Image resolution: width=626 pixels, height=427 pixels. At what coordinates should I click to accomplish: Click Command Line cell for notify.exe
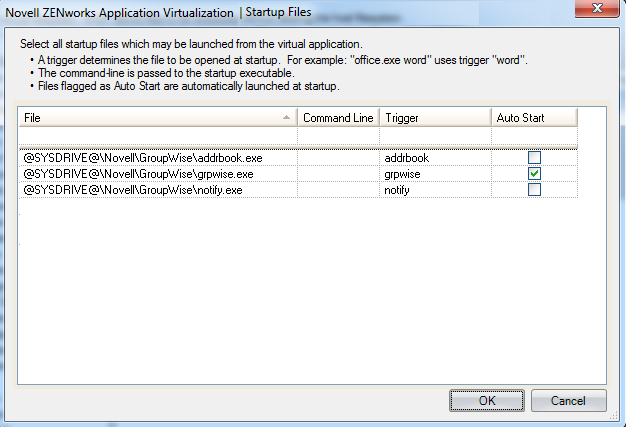[x=339, y=190]
